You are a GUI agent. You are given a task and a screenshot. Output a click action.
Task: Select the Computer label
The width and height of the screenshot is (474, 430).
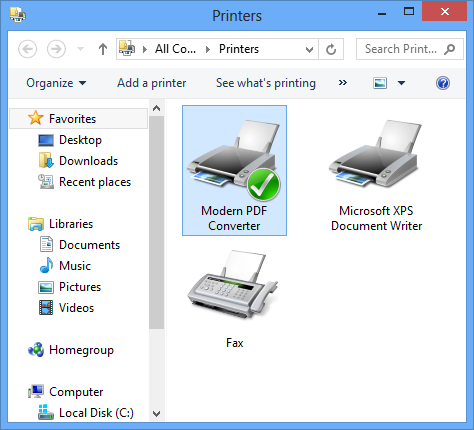coord(76,392)
